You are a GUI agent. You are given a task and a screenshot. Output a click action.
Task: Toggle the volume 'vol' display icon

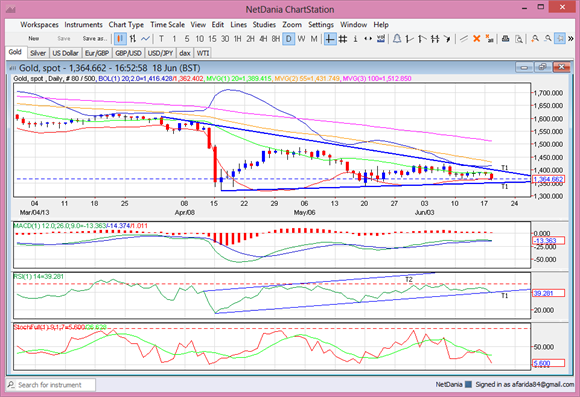point(381,38)
